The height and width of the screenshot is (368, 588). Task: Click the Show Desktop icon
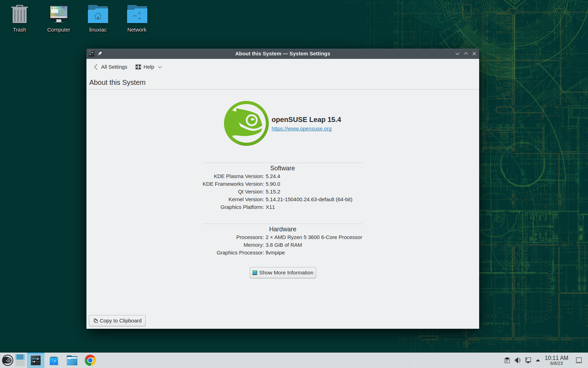(x=579, y=360)
